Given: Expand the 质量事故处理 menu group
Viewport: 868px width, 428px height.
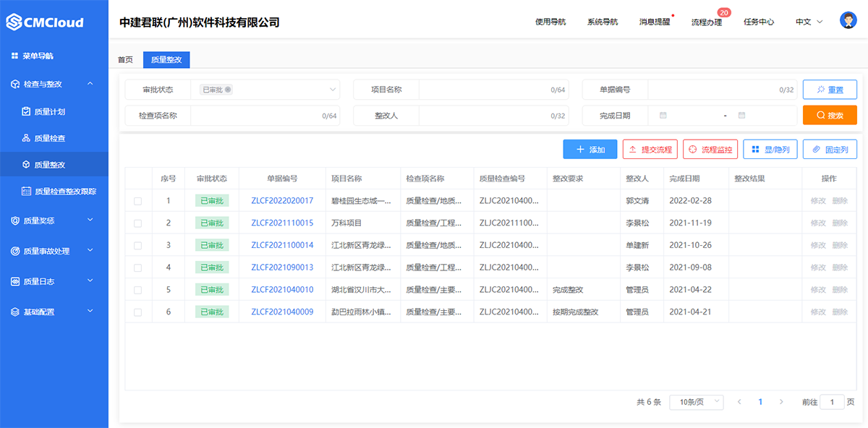Looking at the screenshot, I should (x=90, y=251).
